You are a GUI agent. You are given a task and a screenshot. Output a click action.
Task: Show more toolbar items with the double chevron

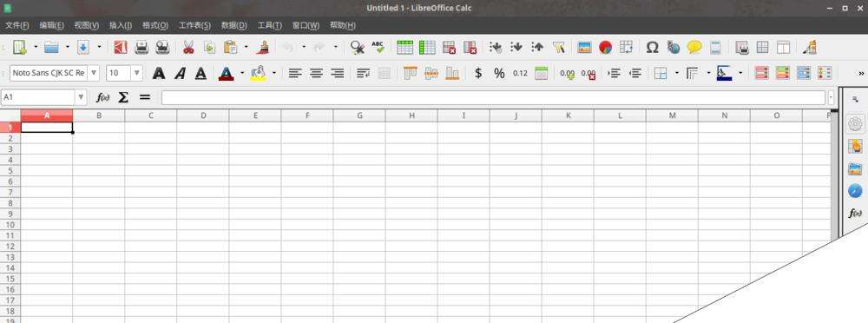(x=861, y=73)
